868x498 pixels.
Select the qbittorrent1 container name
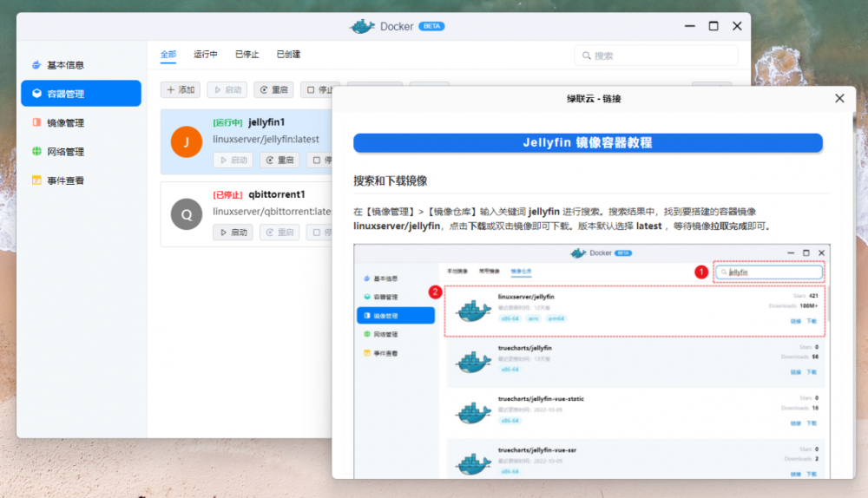pyautogui.click(x=277, y=194)
